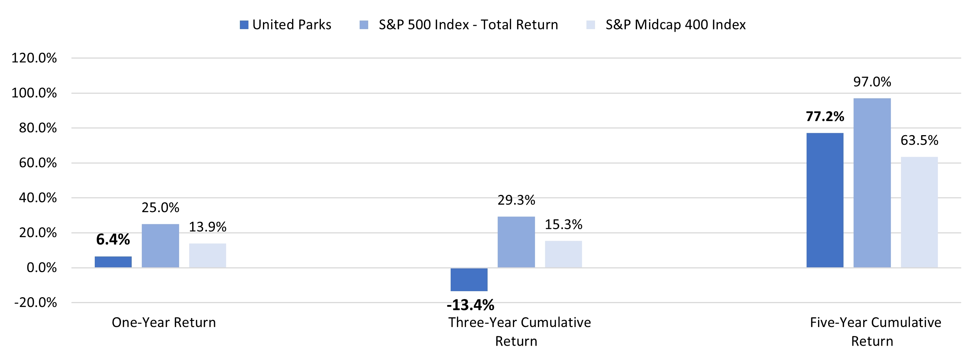The width and height of the screenshot is (980, 361).
Task: Click the S&P Midcap 400 legend swatch
Action: click(591, 25)
